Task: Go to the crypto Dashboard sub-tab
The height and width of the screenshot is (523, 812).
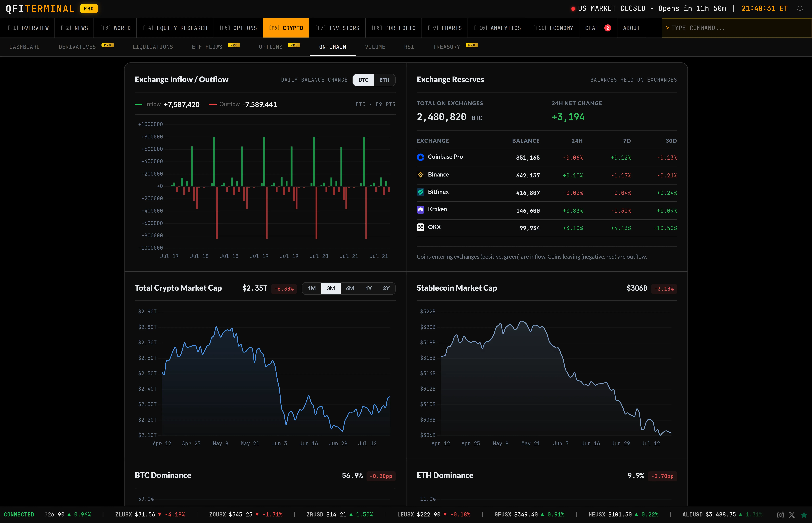Action: pos(25,47)
